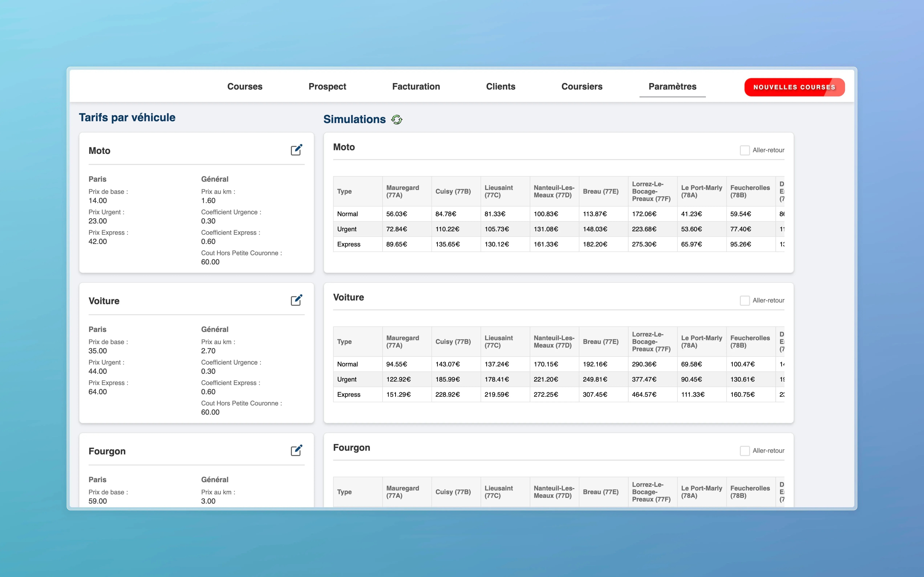The image size is (924, 577).
Task: Select the Coursiers tab
Action: 581,87
